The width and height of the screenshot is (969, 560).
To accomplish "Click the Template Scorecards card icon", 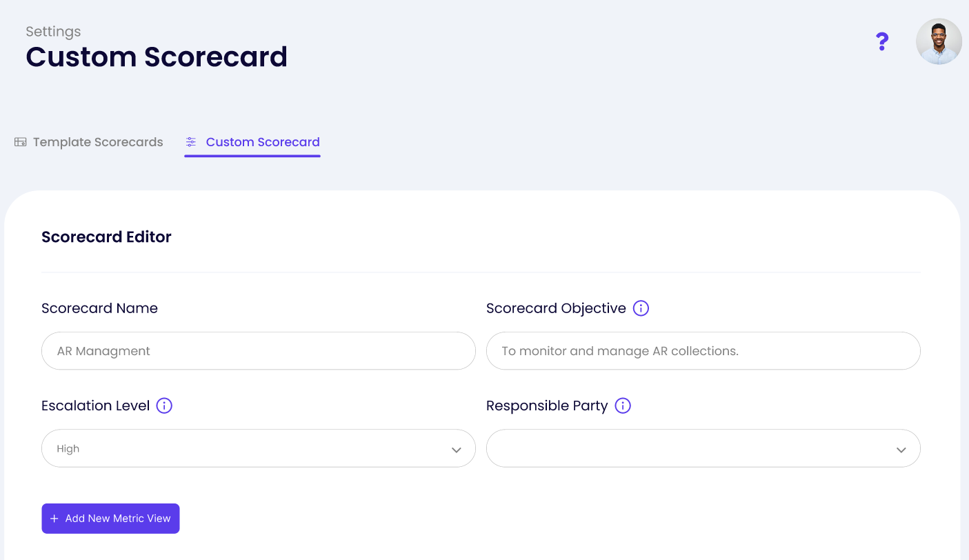I will tap(20, 141).
